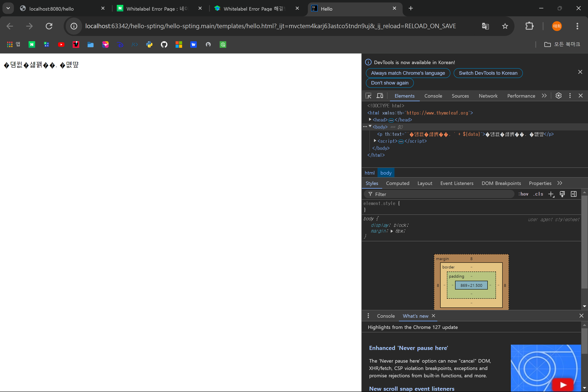Viewport: 588px width, 392px height.
Task: Show more DevTools panel tabs
Action: [x=544, y=96]
